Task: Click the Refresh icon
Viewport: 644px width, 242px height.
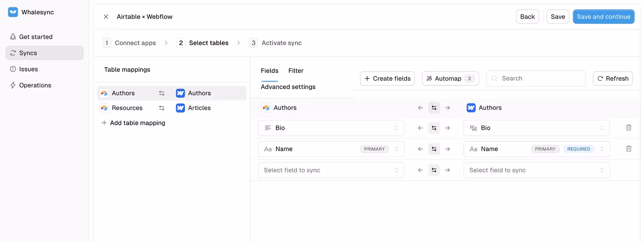Action: coord(613,78)
